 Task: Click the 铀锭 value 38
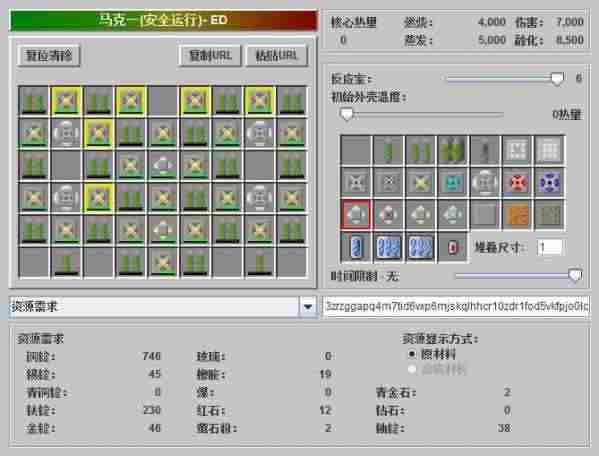click(x=504, y=428)
